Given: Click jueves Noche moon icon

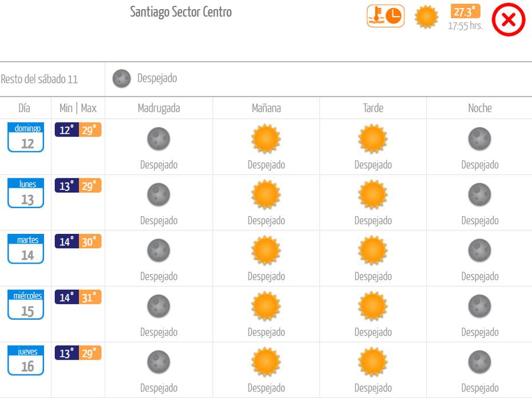Looking at the screenshot, I should 479,362.
